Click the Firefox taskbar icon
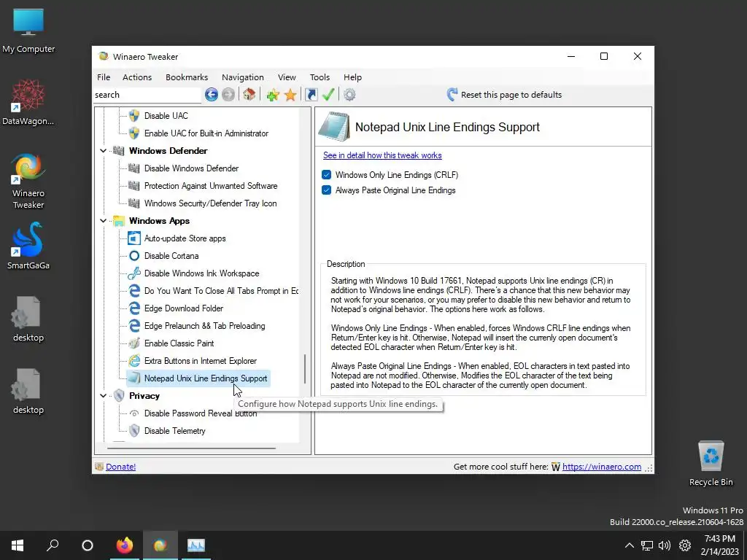Screen dimensions: 747x560 [124, 545]
